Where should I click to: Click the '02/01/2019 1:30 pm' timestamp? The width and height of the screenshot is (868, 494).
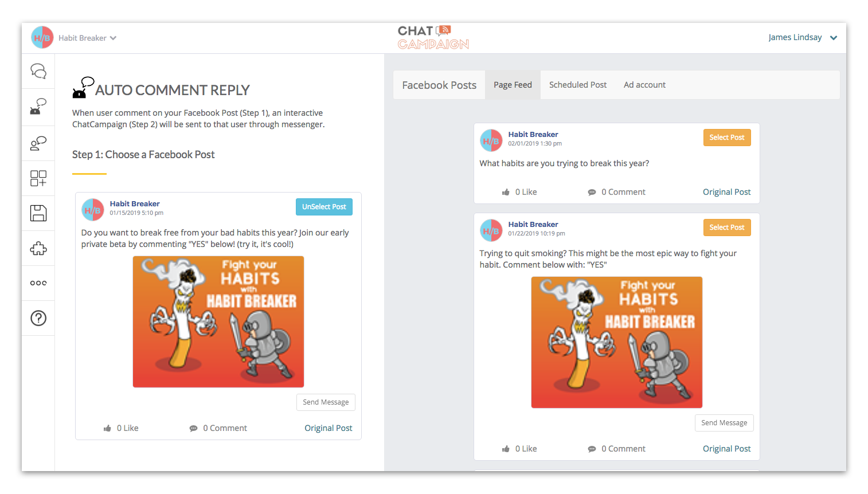[535, 144]
